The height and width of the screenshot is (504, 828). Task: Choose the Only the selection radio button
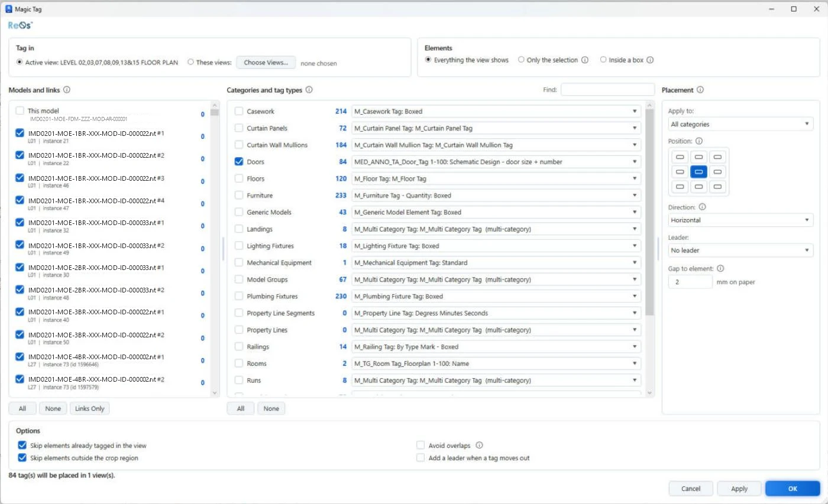(x=521, y=60)
